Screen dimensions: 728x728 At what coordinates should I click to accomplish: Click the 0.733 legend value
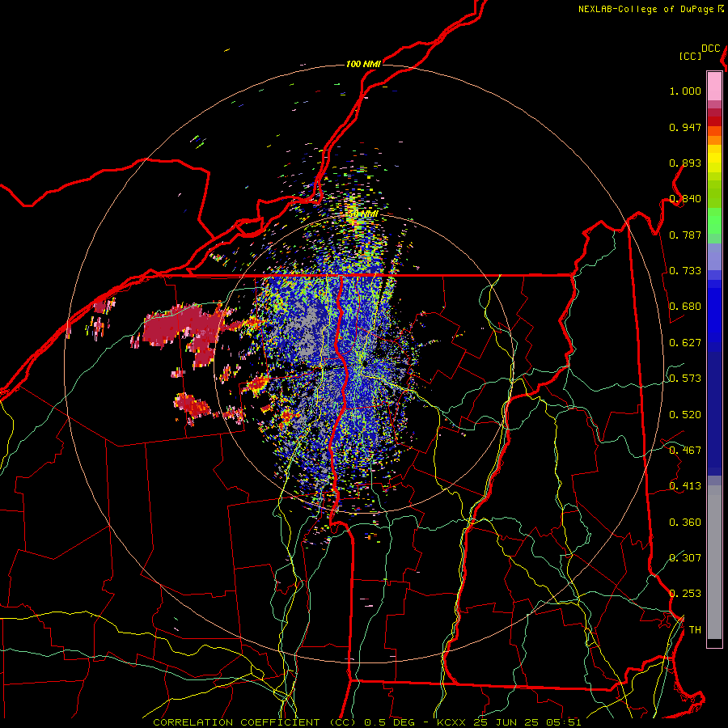[685, 271]
